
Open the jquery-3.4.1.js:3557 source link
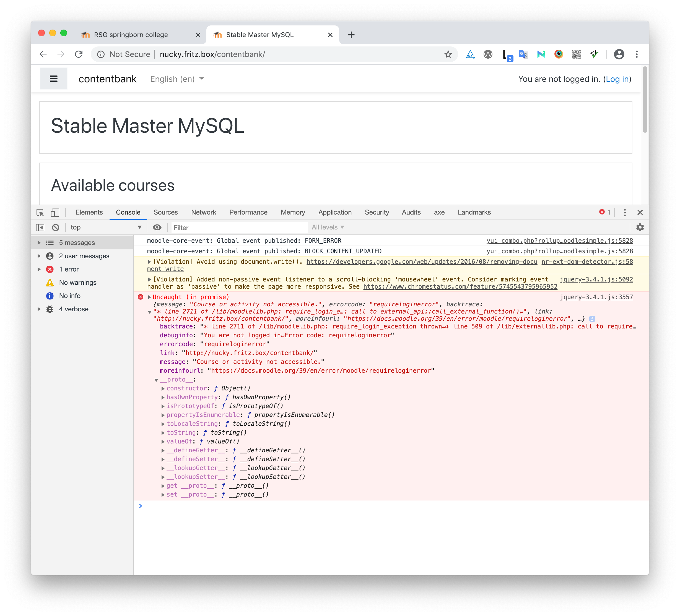(x=596, y=297)
